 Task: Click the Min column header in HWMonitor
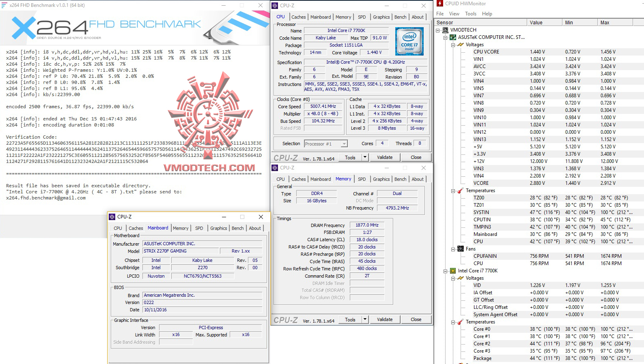tap(579, 23)
